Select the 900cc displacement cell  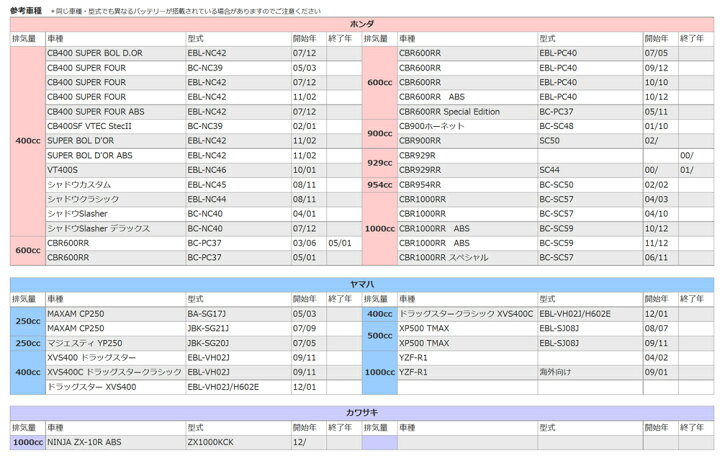380,134
